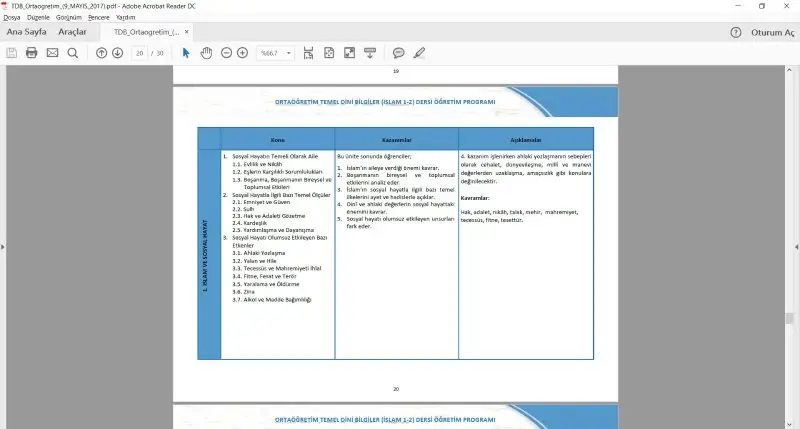
Task: Click the Konu column header
Action: pyautogui.click(x=278, y=139)
